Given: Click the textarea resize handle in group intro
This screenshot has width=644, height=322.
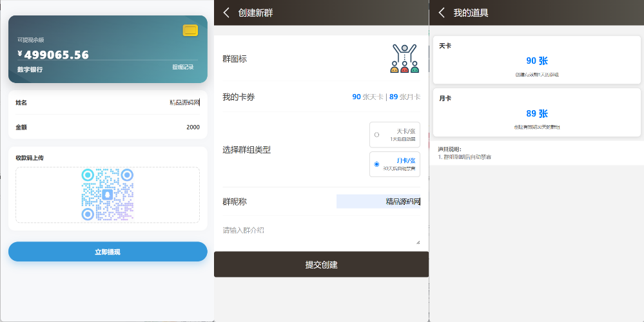Looking at the screenshot, I should click(x=418, y=242).
